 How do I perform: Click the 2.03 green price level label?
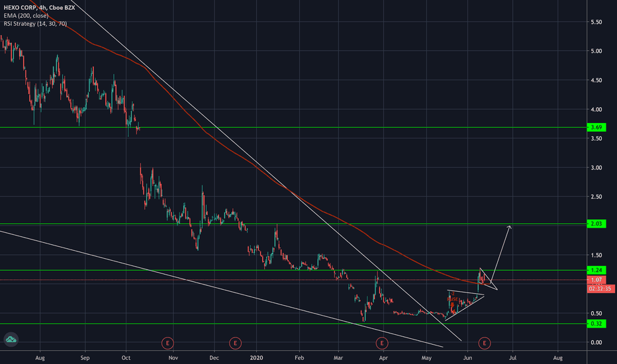pyautogui.click(x=596, y=224)
